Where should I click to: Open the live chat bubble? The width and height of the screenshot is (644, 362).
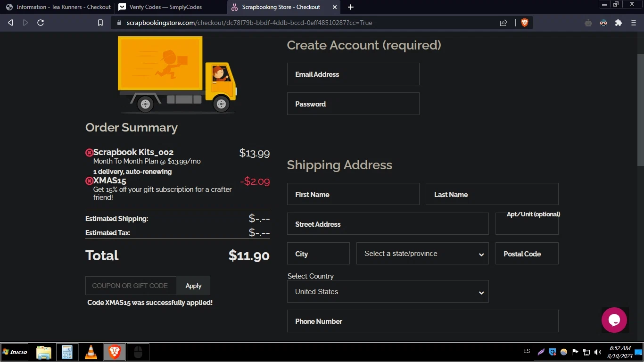coord(614,320)
